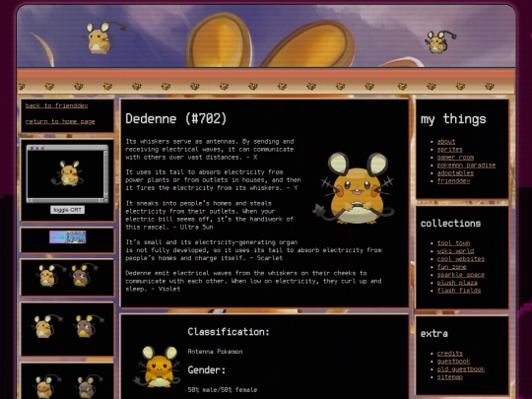Open the 'flash fields' link
Viewport: 532px width, 399px height.
point(459,291)
